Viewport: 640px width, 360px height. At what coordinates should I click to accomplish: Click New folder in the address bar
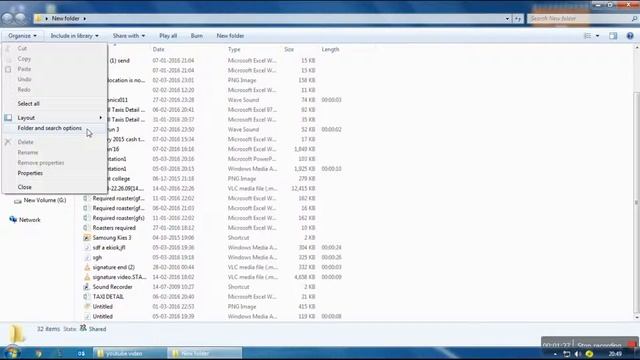65,18
